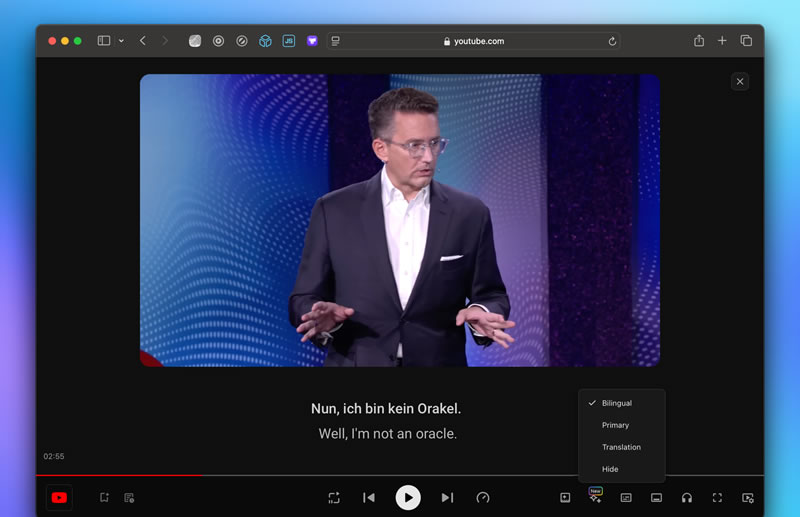
Task: Open playback speed gauge control
Action: 483,498
